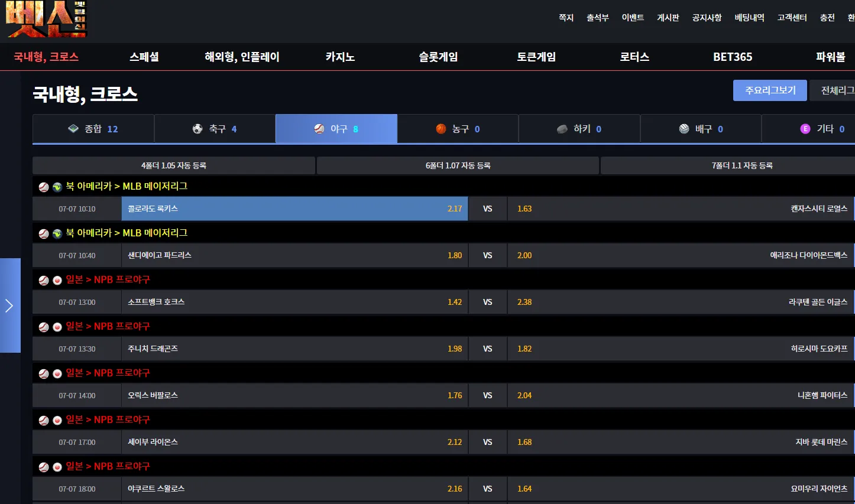
Task: Click the volleyball icon in 배구 tab
Action: click(x=684, y=129)
